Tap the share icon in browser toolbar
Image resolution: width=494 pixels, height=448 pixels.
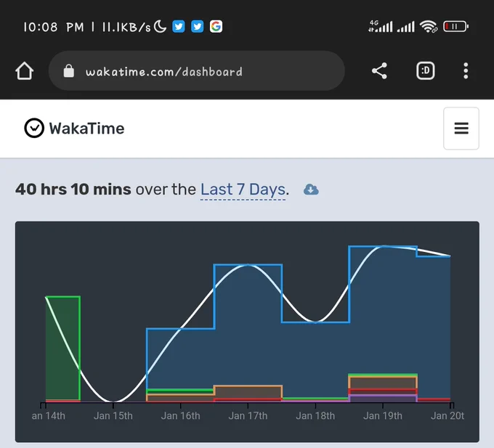379,71
